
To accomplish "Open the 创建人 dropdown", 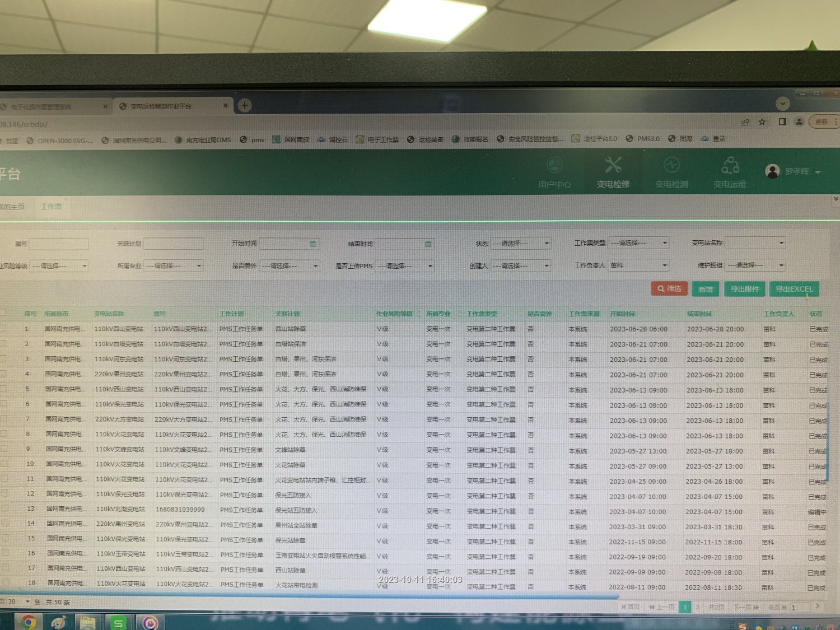I will [521, 266].
